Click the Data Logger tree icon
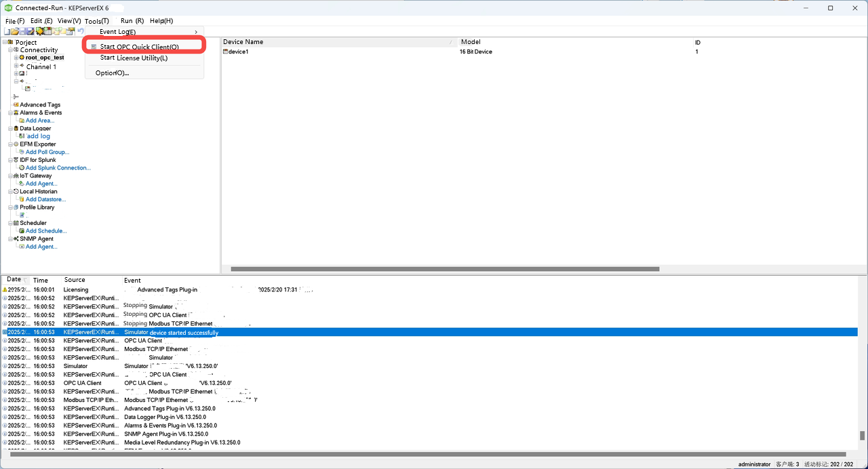This screenshot has width=868, height=469. click(16, 128)
